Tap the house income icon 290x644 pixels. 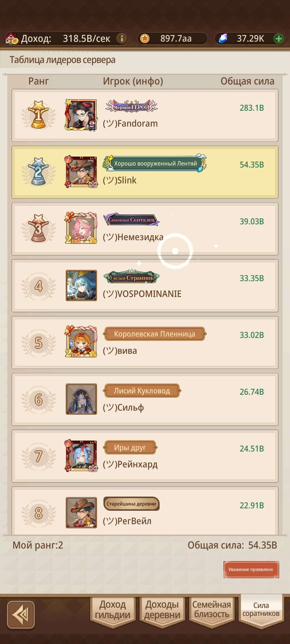[12, 38]
